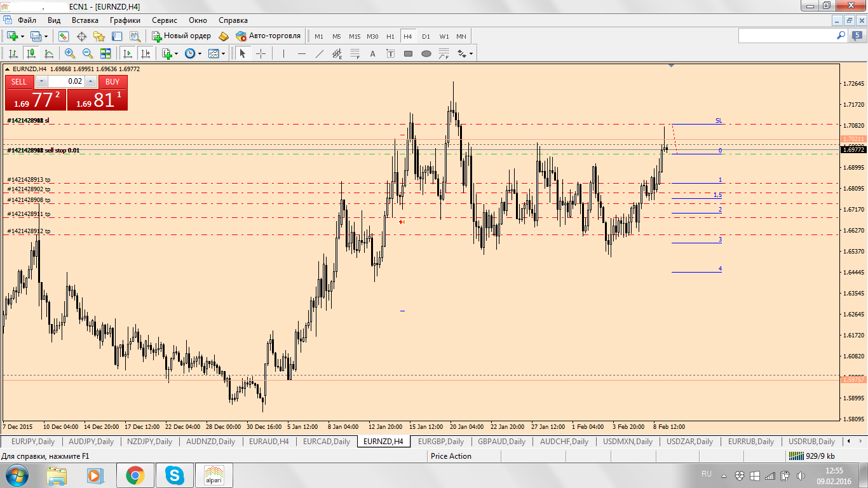Switch timeframe to W1

(x=444, y=36)
